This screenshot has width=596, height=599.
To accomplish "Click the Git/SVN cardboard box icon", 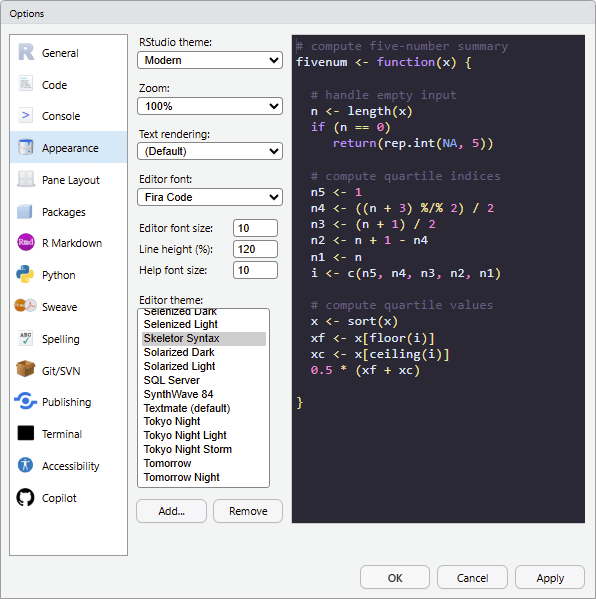I will (x=26, y=369).
